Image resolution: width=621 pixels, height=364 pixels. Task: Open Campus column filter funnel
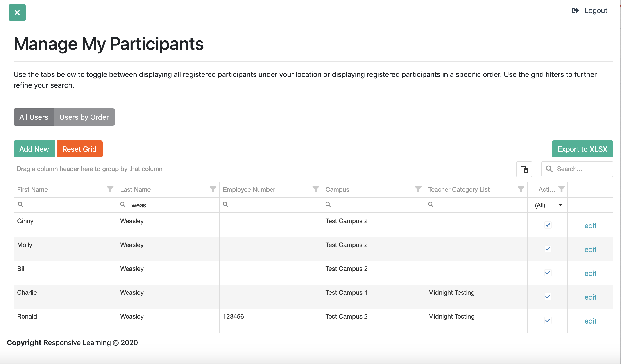point(418,189)
